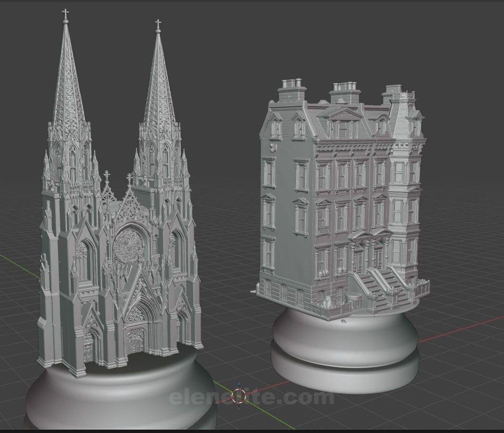
Task: Click the cross atop the left spire
Action: pyautogui.click(x=66, y=14)
